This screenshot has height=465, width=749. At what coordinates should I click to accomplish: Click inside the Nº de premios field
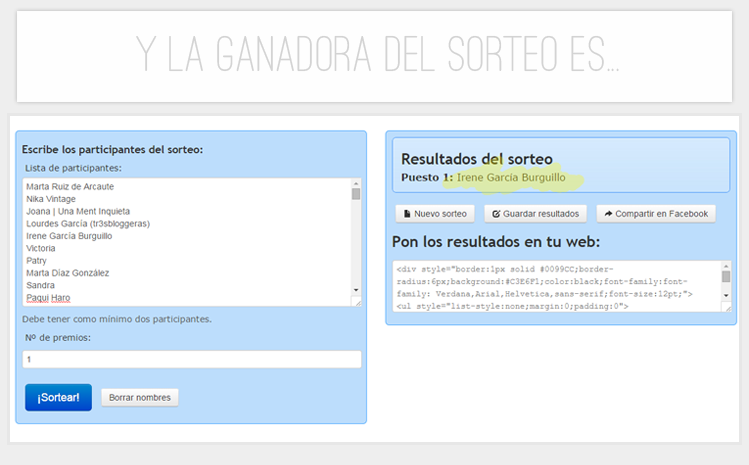tap(192, 359)
